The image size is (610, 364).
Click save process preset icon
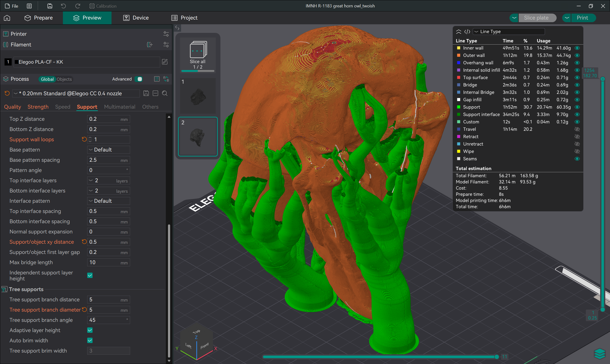tap(146, 93)
